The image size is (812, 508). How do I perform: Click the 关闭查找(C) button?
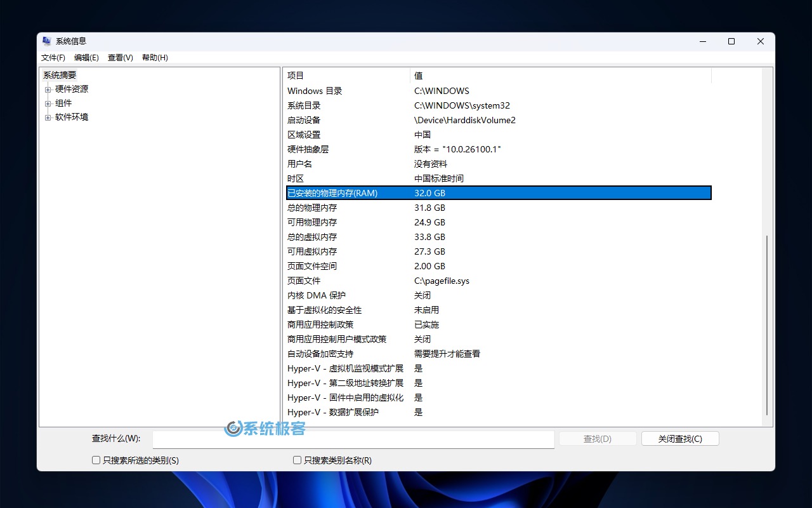pyautogui.click(x=680, y=439)
